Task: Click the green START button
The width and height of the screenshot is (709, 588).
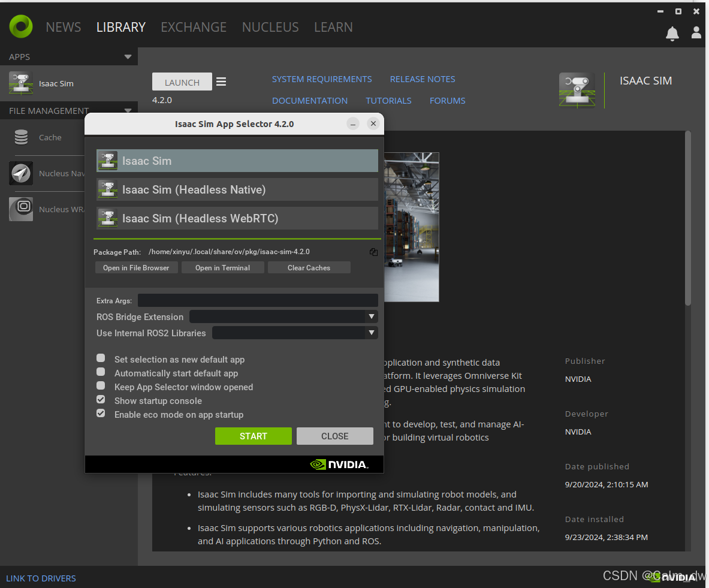Action: 253,436
